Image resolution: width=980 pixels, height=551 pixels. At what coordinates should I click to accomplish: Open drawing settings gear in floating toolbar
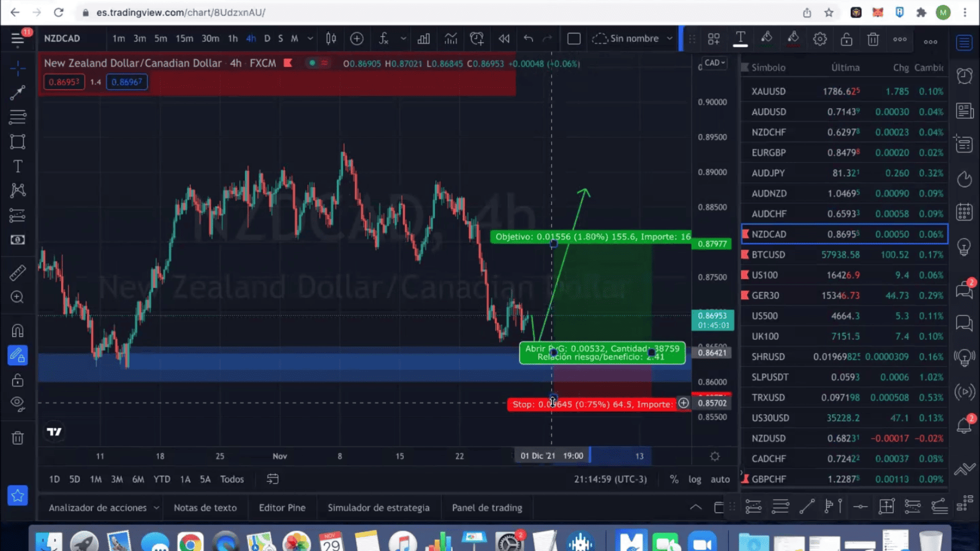click(x=820, y=39)
